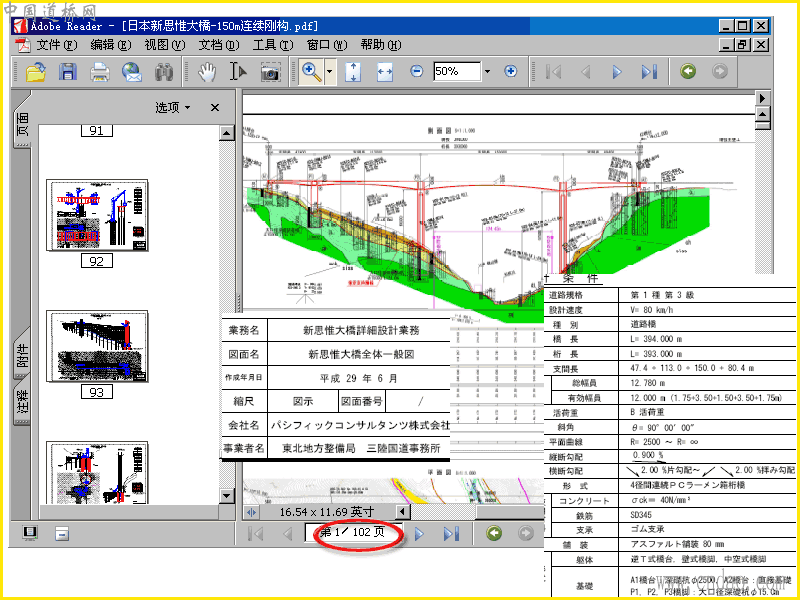Open the 文件(F) menu
Viewport: 800px width, 600px height.
[x=57, y=45]
